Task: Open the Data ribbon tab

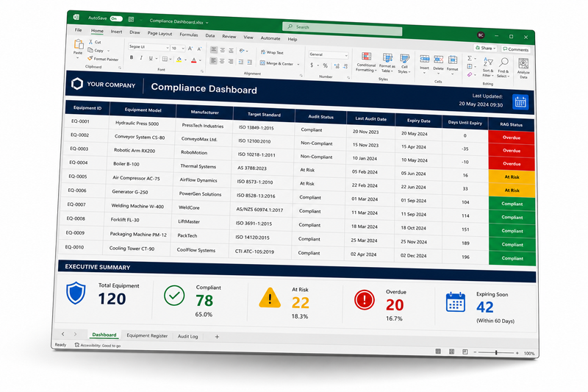Action: [x=210, y=35]
